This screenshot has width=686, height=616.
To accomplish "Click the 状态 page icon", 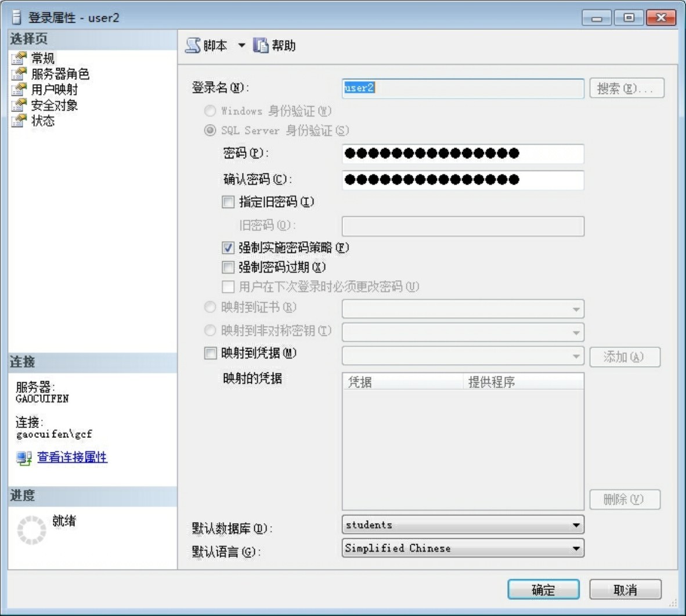I will point(19,121).
